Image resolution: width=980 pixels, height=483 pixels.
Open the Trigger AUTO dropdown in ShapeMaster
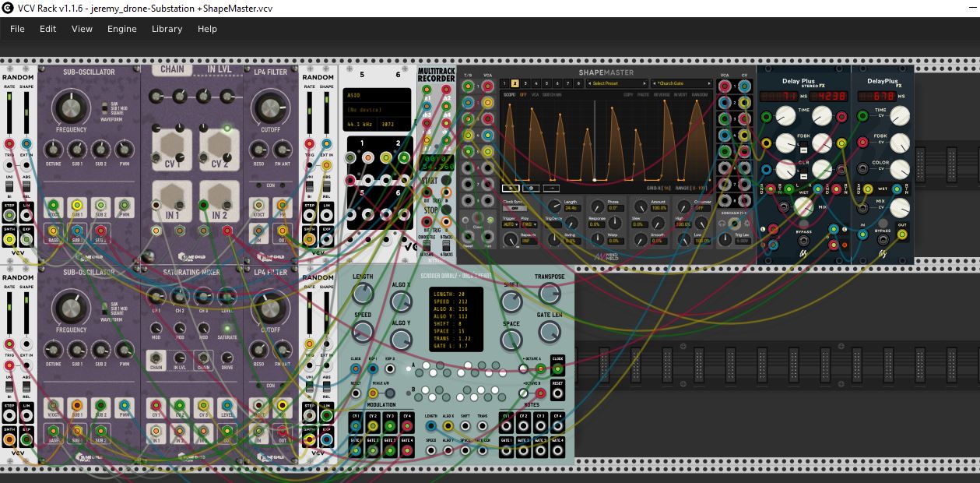click(x=511, y=224)
